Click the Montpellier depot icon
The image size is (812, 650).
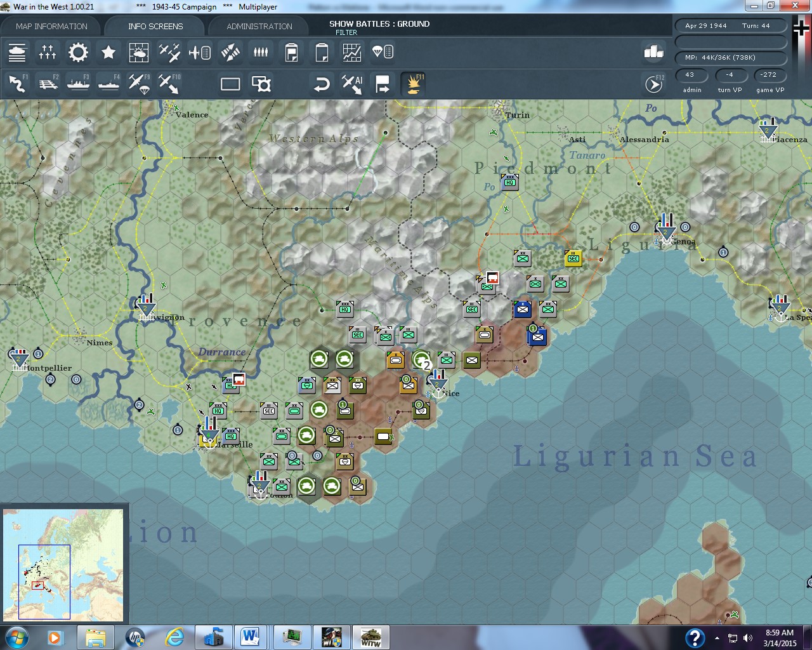(x=18, y=359)
